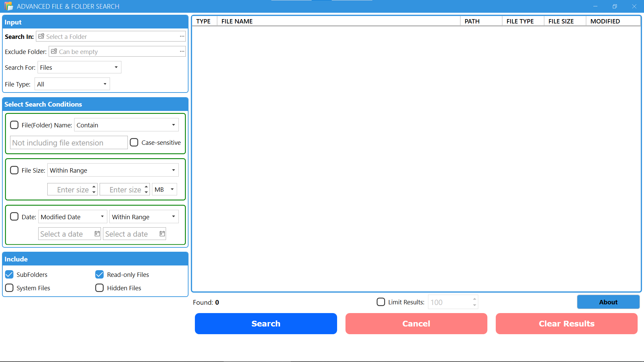
Task: Increase the first file size spinner value
Action: pyautogui.click(x=94, y=186)
